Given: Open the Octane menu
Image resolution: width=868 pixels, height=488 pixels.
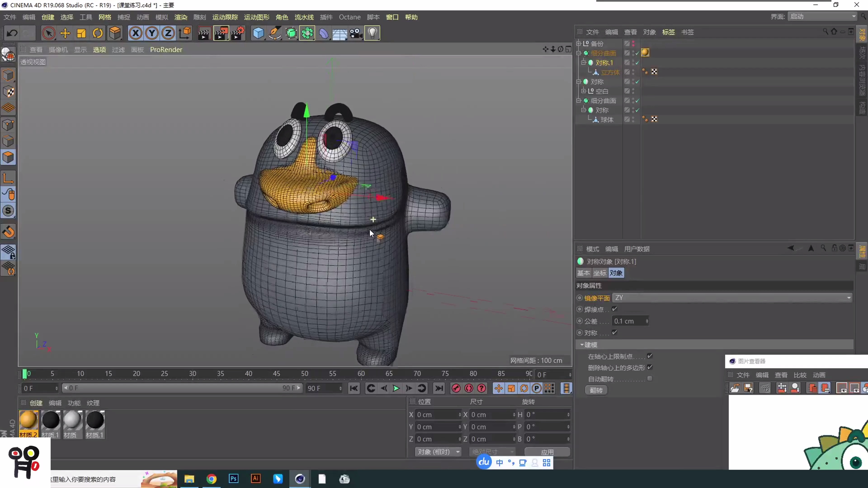Looking at the screenshot, I should pyautogui.click(x=349, y=17).
